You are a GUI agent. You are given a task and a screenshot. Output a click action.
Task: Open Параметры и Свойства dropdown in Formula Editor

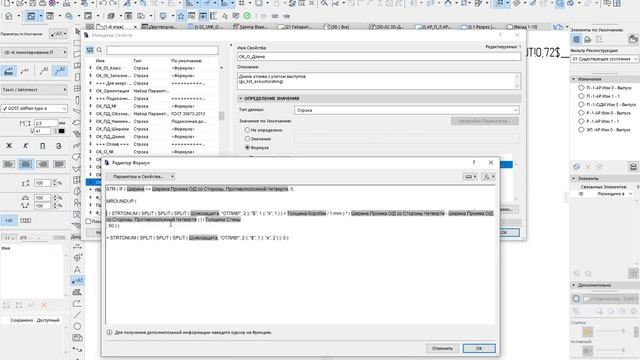tap(140, 176)
